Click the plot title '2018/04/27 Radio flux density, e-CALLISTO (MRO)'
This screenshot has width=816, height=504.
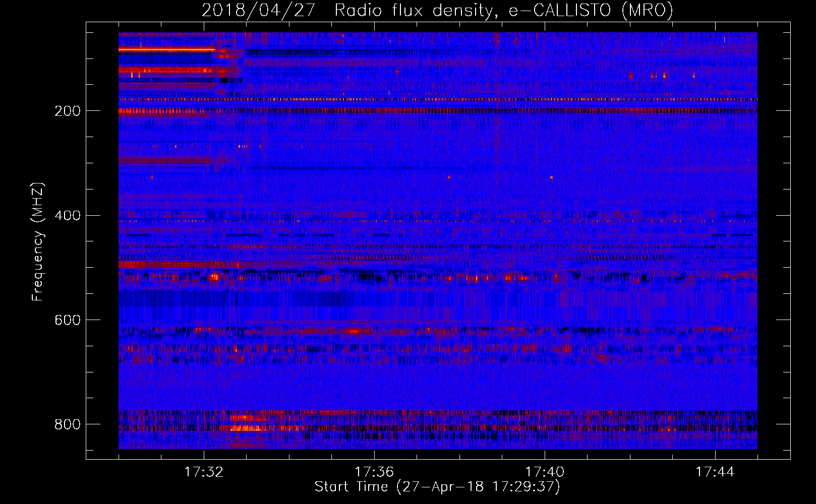437,11
